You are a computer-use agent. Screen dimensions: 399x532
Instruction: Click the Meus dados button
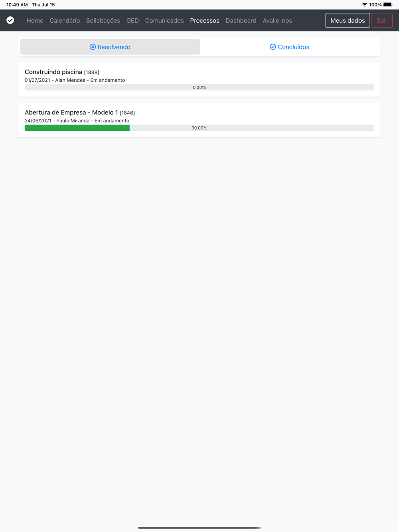point(348,20)
